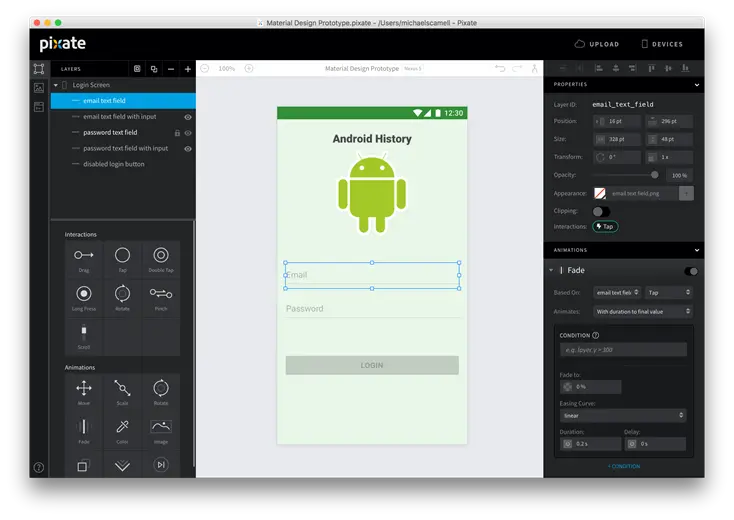Undo the last action

click(500, 68)
